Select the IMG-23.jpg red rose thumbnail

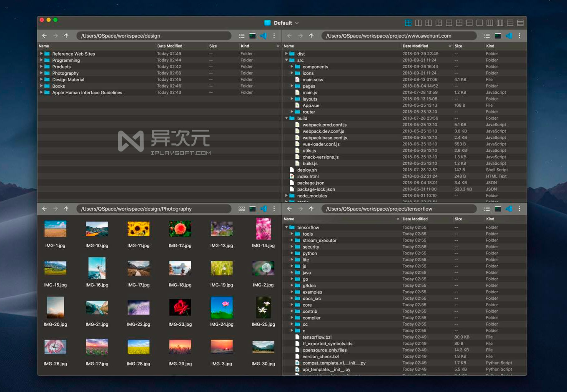point(180,308)
